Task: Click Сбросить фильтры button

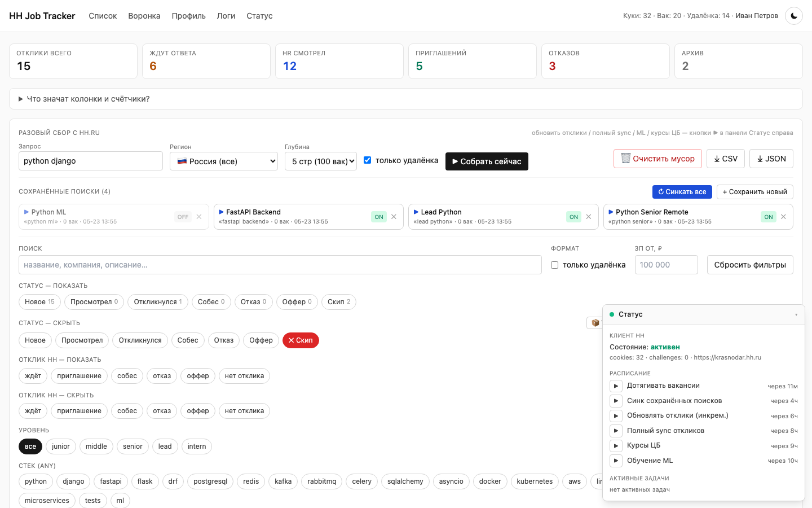Action: tap(750, 265)
